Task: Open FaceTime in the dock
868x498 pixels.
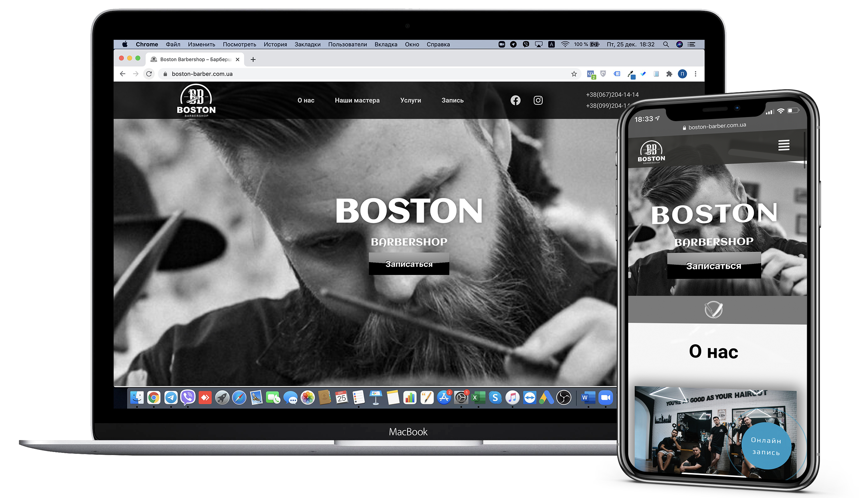Action: click(x=273, y=398)
